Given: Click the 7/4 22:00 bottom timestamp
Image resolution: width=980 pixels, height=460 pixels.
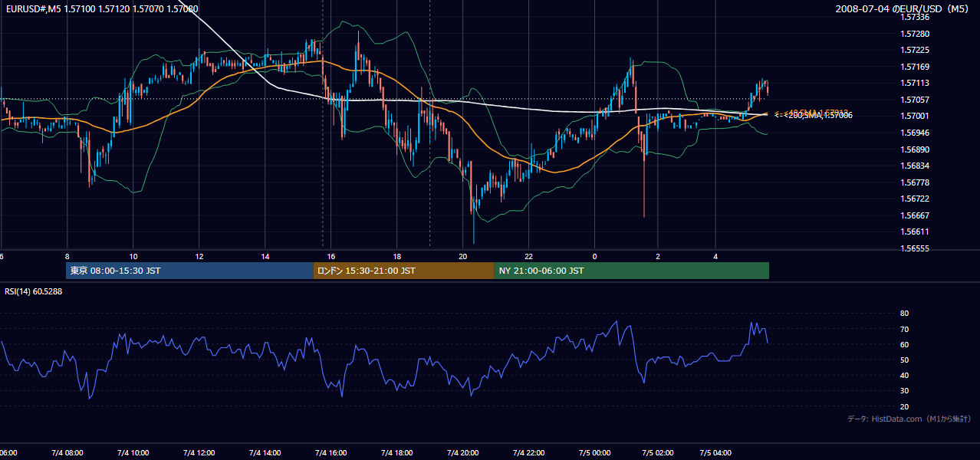Looking at the screenshot, I should pos(528,453).
